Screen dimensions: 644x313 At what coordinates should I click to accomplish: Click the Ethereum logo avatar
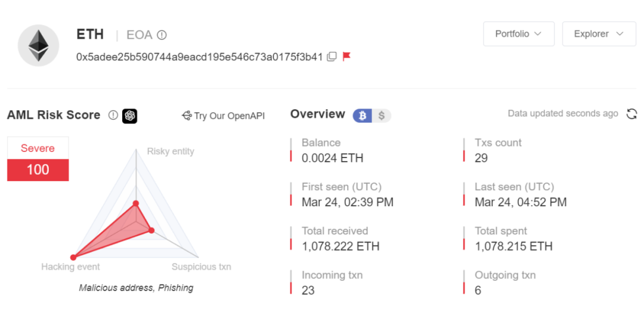point(39,45)
